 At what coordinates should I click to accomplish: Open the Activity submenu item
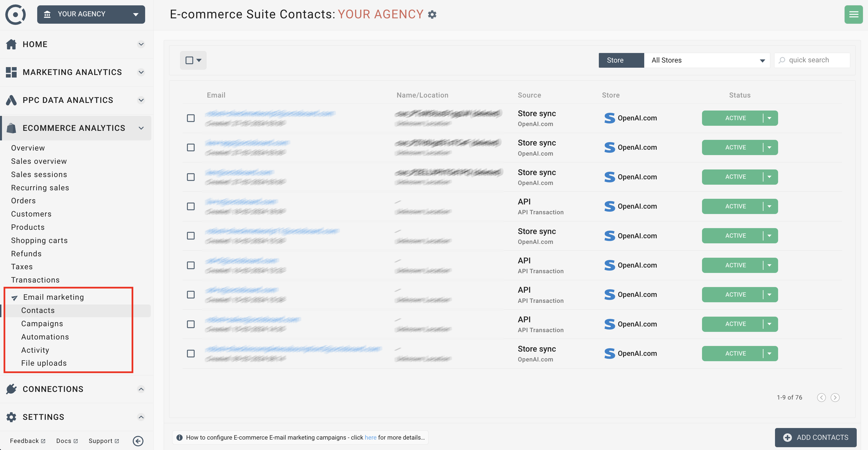coord(35,350)
